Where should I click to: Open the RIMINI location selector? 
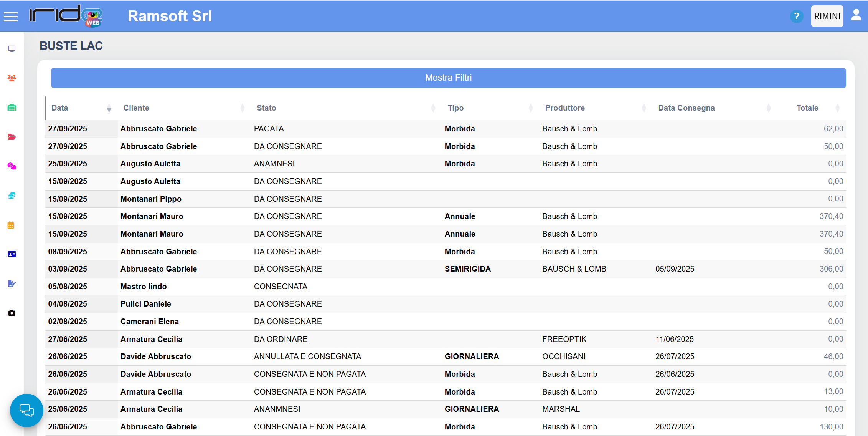[x=827, y=16]
